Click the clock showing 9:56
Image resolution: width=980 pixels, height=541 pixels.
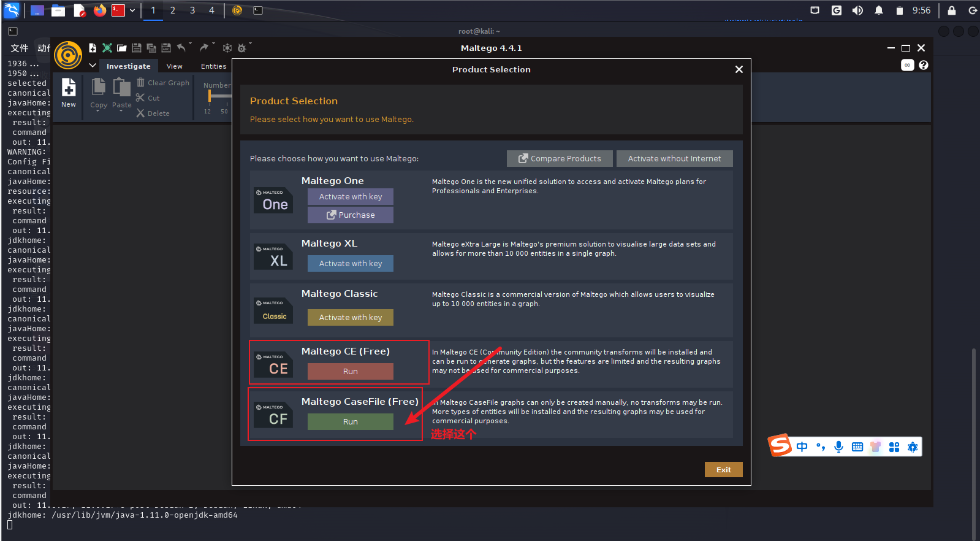tap(921, 10)
